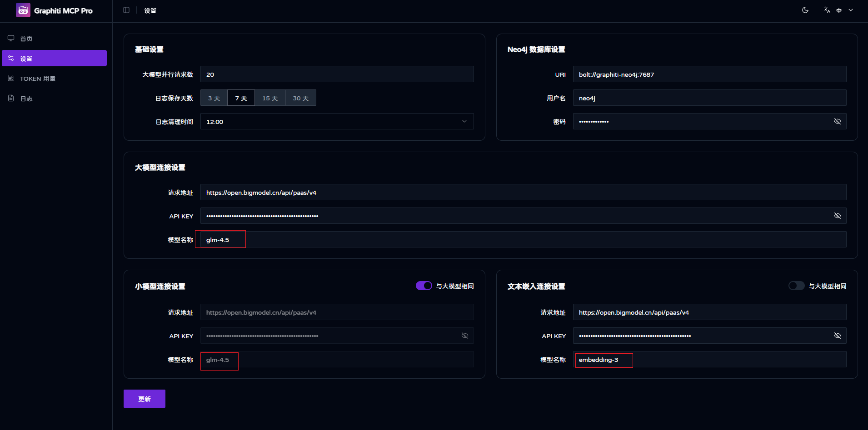Viewport: 868px width, 430px height.
Task: Click the 大模型 API KEY field
Action: point(524,216)
